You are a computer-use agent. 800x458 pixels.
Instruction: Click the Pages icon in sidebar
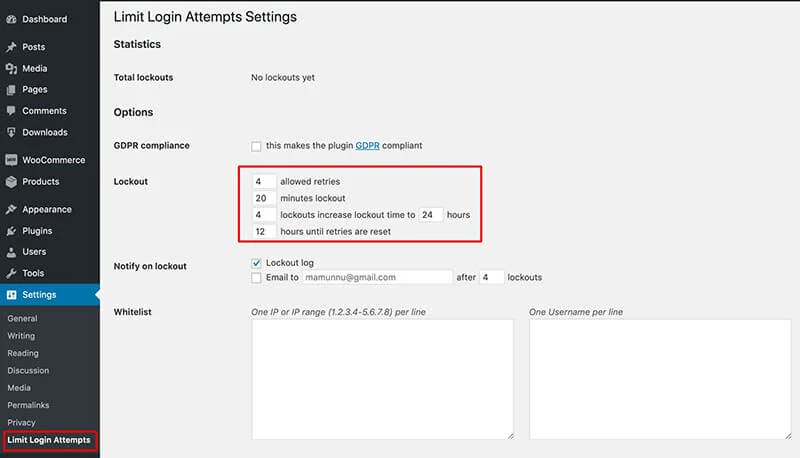tap(11, 90)
